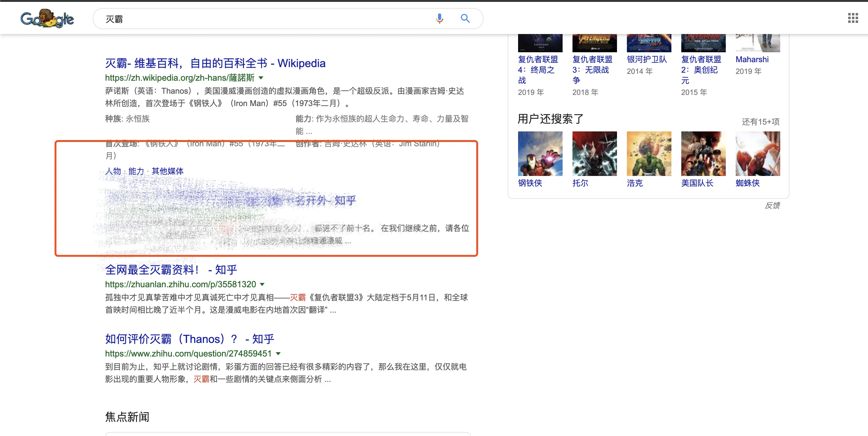Click the 其他媒体 sitelink
Screen dimensions: 868x436
168,171
